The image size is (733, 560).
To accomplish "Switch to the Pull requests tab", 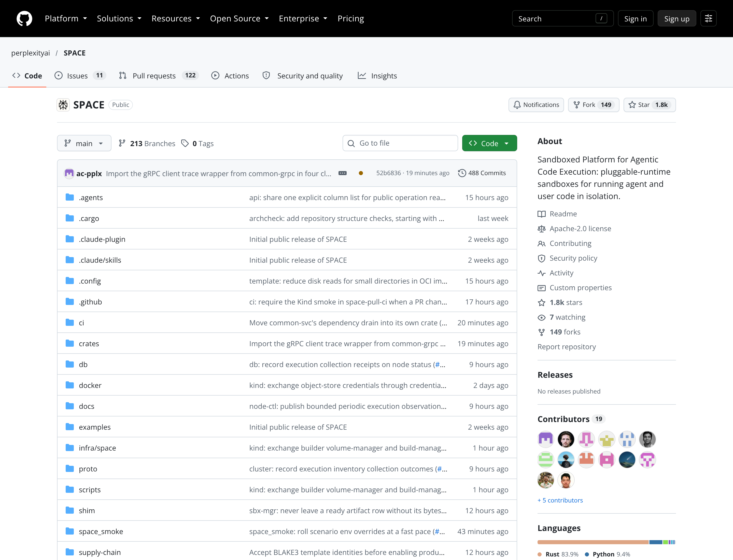I will [x=159, y=76].
